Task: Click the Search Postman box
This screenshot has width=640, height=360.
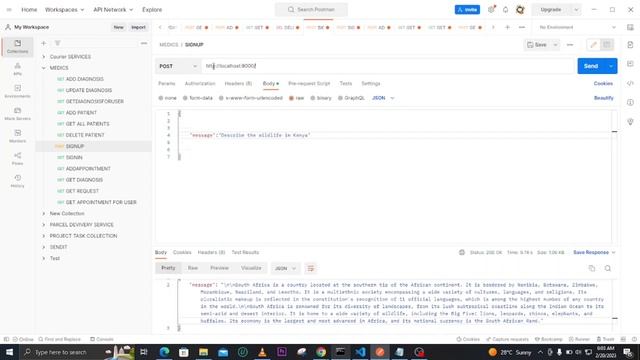Action: (311, 9)
